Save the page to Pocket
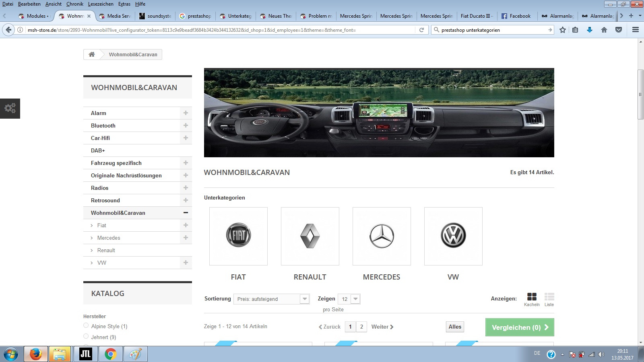The width and height of the screenshot is (644, 362). tap(619, 30)
